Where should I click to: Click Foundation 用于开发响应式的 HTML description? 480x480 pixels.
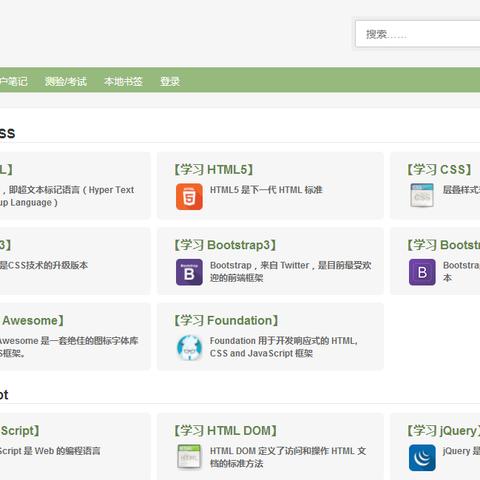(284, 347)
